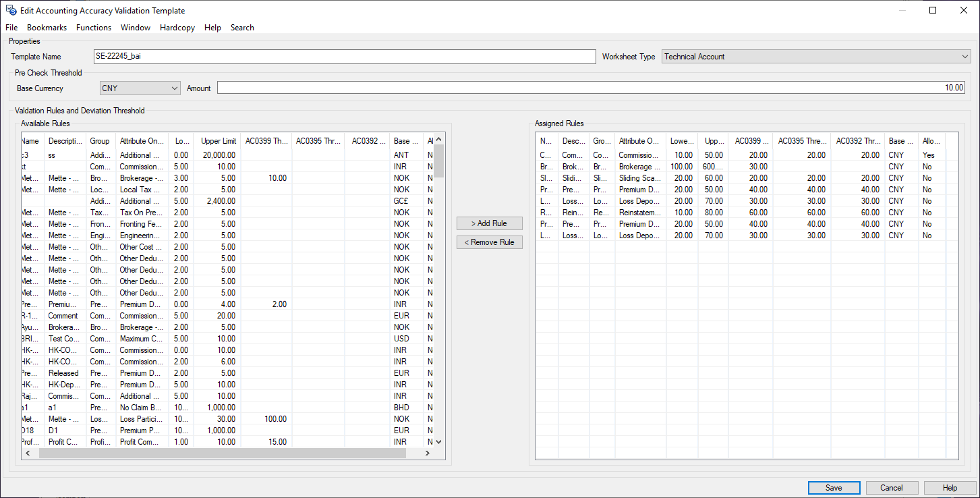Expand the Worksheet Type dropdown

[965, 57]
